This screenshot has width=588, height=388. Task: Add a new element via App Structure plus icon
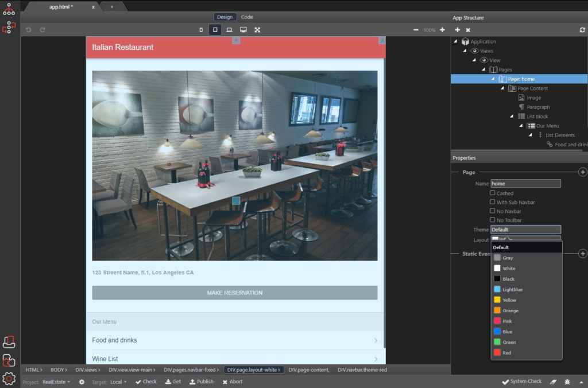pos(457,29)
